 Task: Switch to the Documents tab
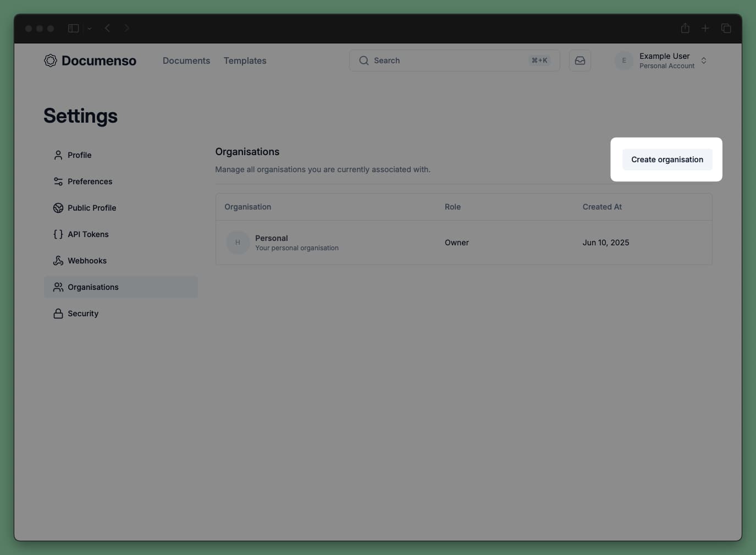pos(186,61)
